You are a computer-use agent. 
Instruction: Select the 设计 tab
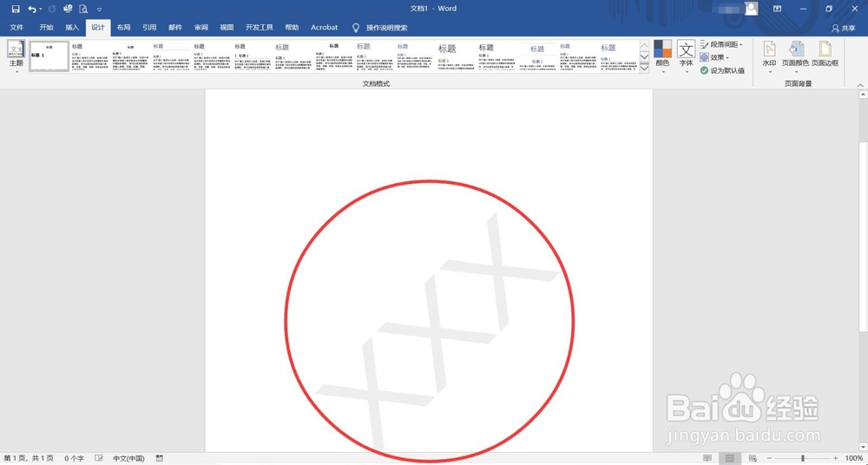click(x=98, y=27)
